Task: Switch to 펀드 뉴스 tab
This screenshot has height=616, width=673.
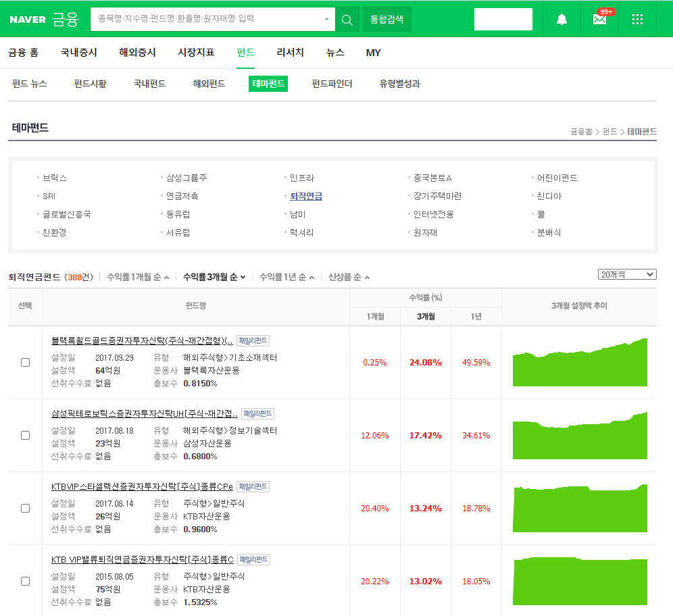Action: pos(30,84)
